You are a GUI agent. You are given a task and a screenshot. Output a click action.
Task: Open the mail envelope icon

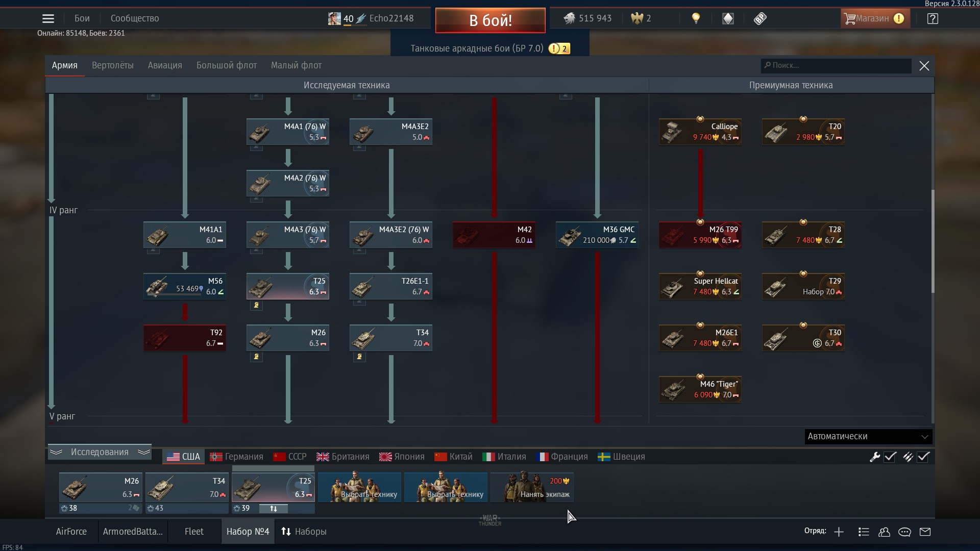[x=925, y=532]
